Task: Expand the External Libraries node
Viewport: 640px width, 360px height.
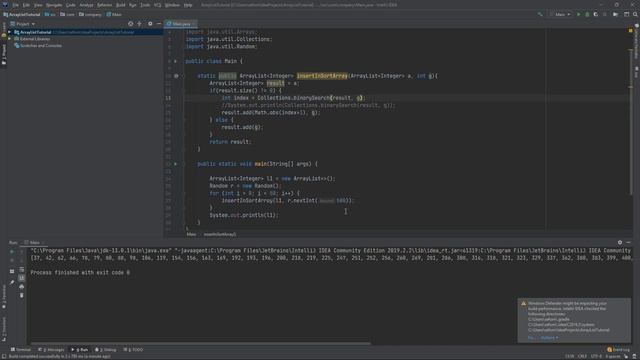Action: pyautogui.click(x=9, y=39)
